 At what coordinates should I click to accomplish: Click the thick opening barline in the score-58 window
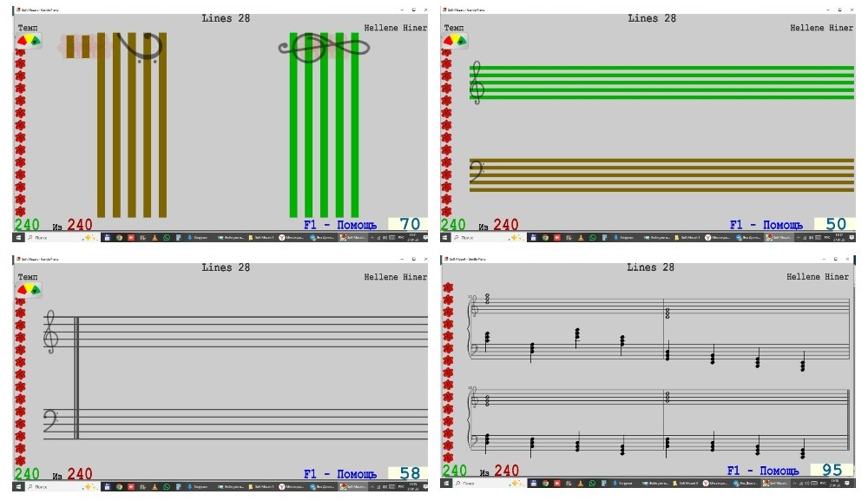pos(76,378)
